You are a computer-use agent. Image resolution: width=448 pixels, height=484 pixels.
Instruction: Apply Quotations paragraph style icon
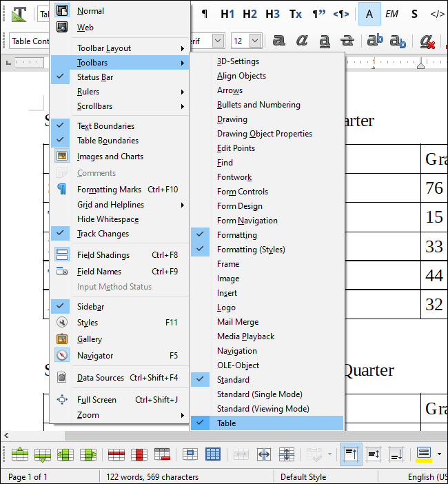(x=318, y=14)
